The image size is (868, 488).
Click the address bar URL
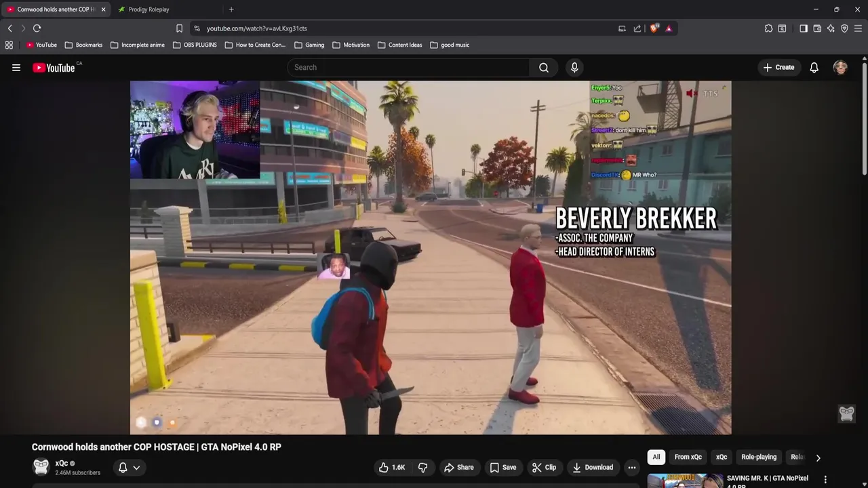[x=257, y=28]
